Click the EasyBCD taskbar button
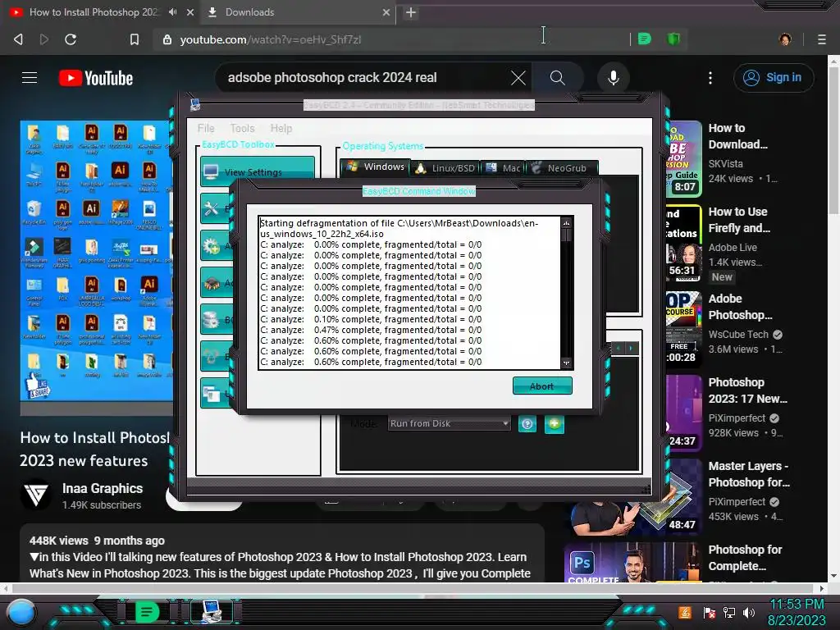The height and width of the screenshot is (630, 840). click(x=212, y=612)
